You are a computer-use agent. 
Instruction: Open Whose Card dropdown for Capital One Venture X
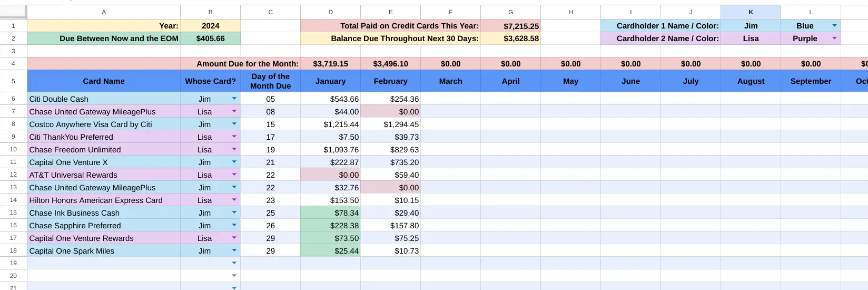point(234,162)
